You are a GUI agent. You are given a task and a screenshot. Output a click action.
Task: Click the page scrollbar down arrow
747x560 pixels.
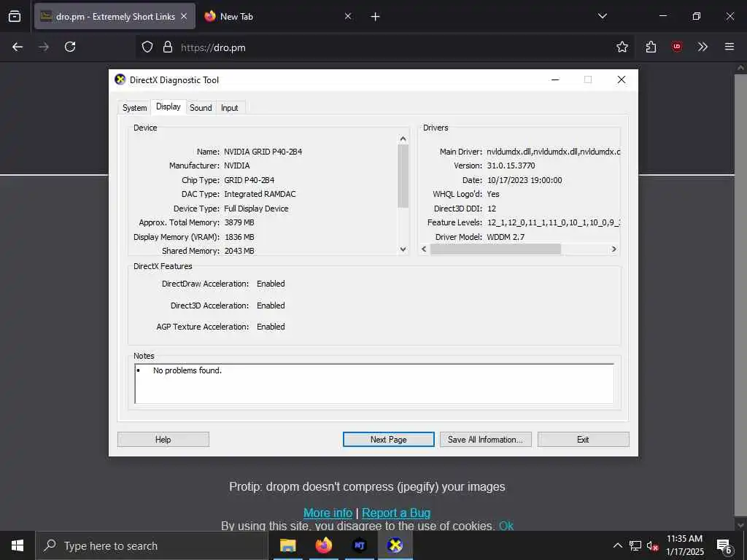click(x=741, y=525)
